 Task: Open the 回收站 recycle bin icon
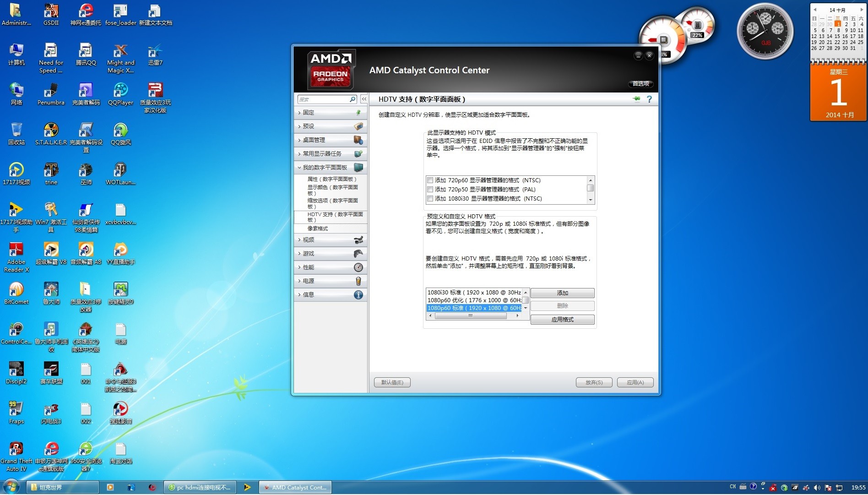(16, 134)
